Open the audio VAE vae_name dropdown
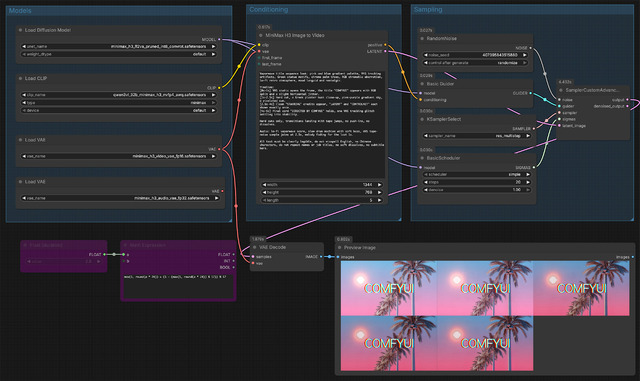640x381 pixels. click(120, 198)
